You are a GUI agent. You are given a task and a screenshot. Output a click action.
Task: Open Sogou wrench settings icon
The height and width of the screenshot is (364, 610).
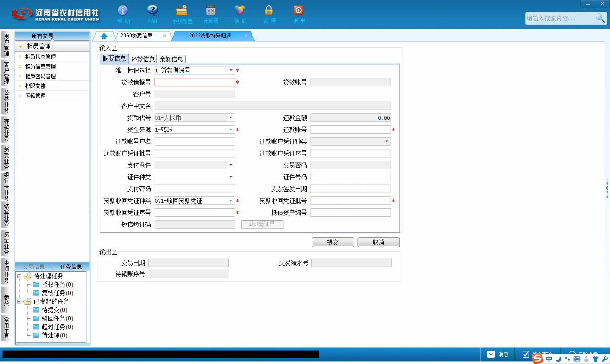(x=605, y=359)
